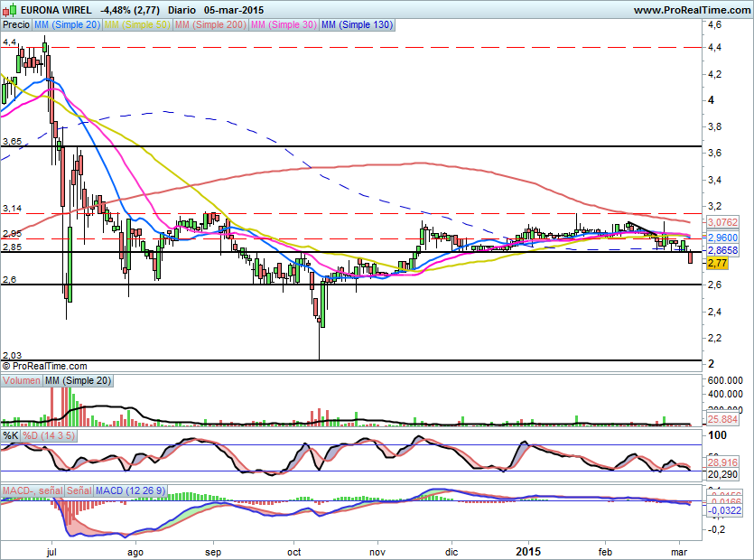
Task: Select the Señal label in the MACD panel
Action: click(79, 490)
